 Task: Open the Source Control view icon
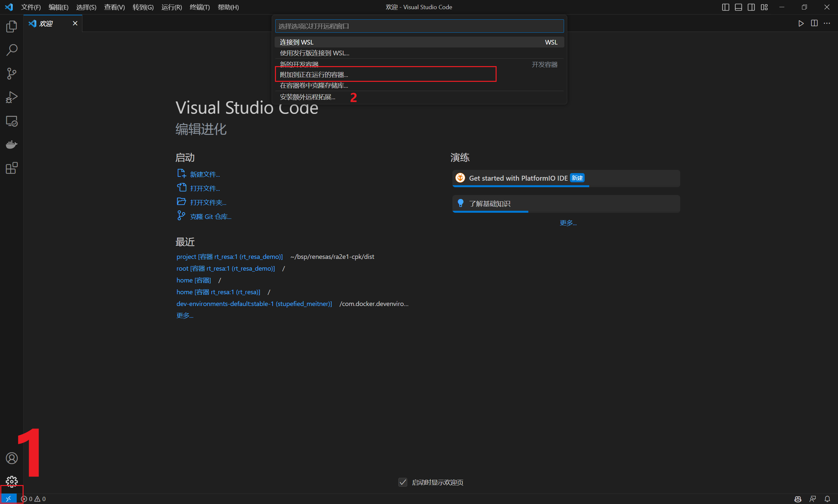pyautogui.click(x=11, y=74)
